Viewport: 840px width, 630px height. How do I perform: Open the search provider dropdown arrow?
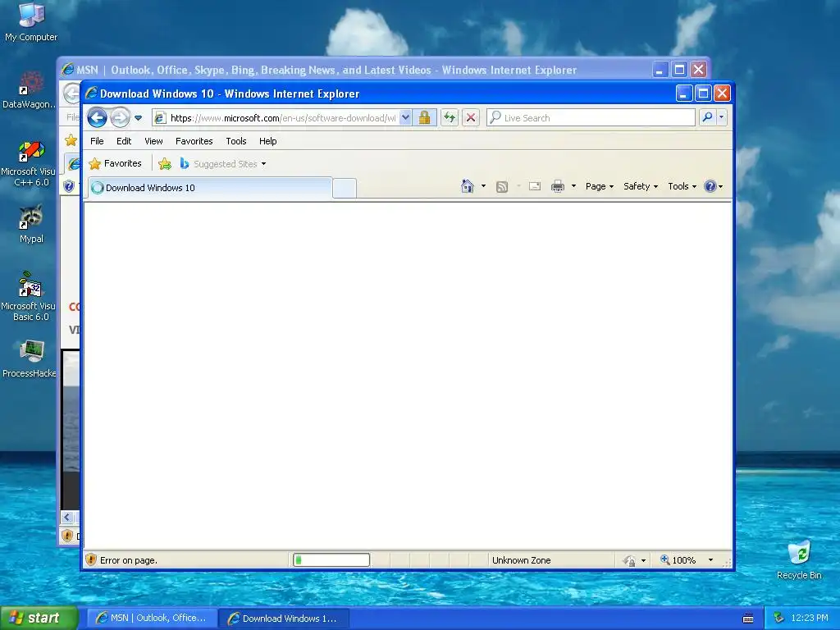pos(722,117)
